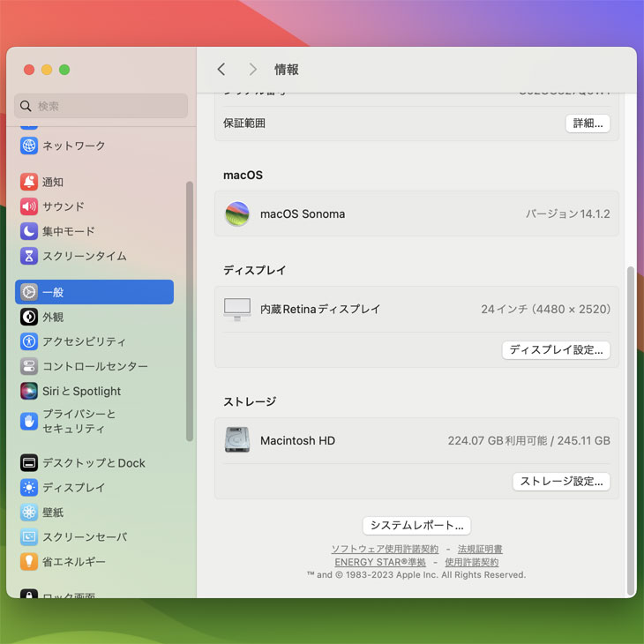Viewport: 644px width, 644px height.
Task: Navigate back with the left chevron
Action: click(221, 70)
